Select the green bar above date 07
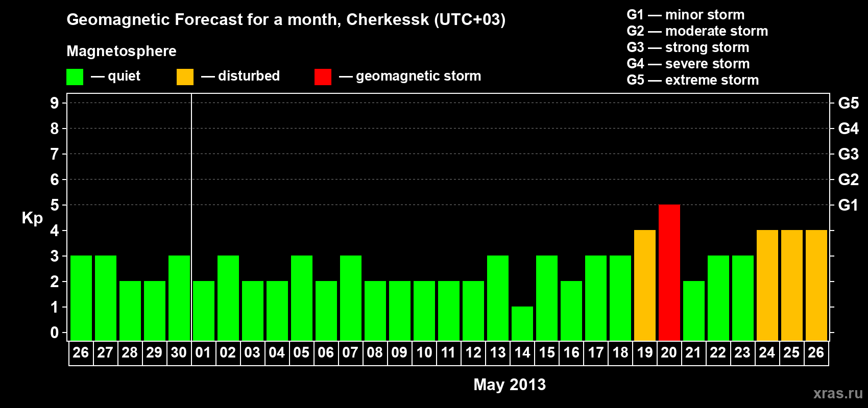868x408 pixels. tap(351, 298)
